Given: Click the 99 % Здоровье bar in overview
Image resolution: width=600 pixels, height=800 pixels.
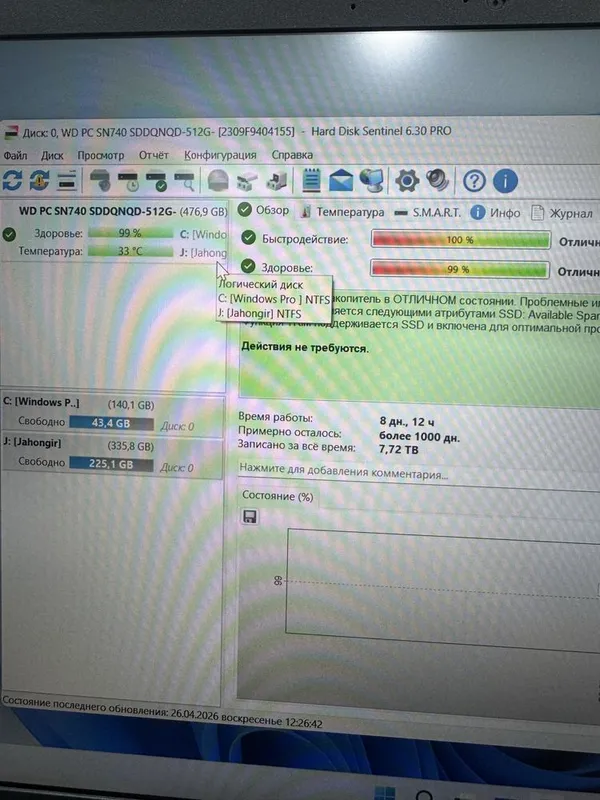Looking at the screenshot, I should pyautogui.click(x=460, y=269).
